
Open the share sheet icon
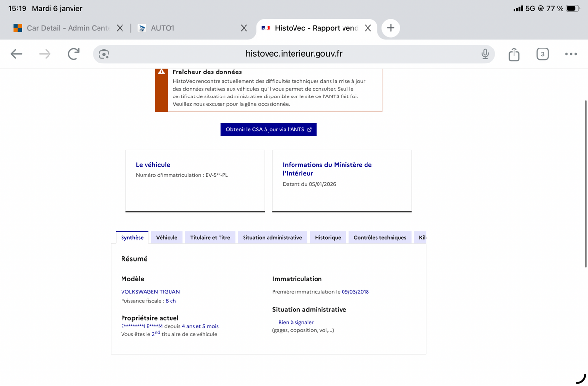(x=514, y=54)
